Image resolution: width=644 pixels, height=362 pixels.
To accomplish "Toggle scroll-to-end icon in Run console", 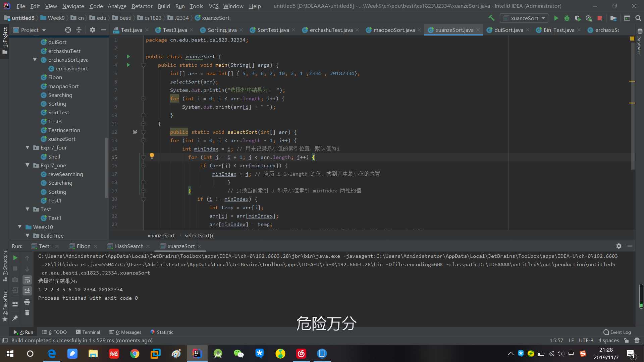I will pos(27,291).
